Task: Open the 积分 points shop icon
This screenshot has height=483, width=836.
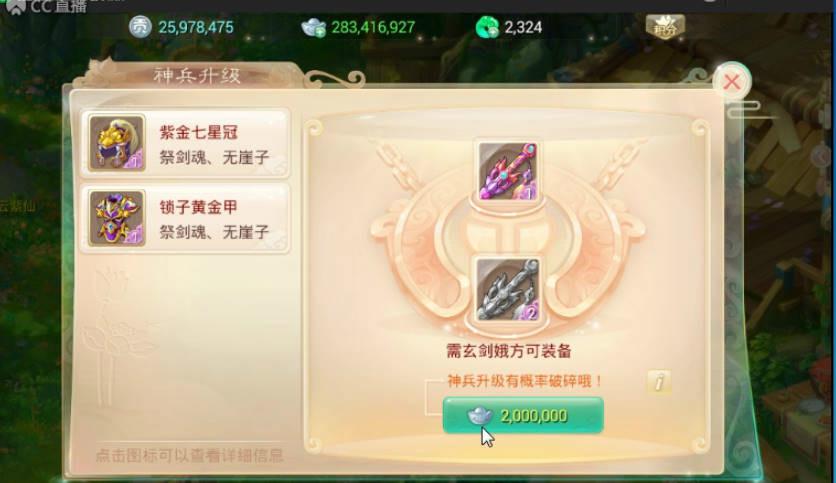Action: pyautogui.click(x=665, y=26)
